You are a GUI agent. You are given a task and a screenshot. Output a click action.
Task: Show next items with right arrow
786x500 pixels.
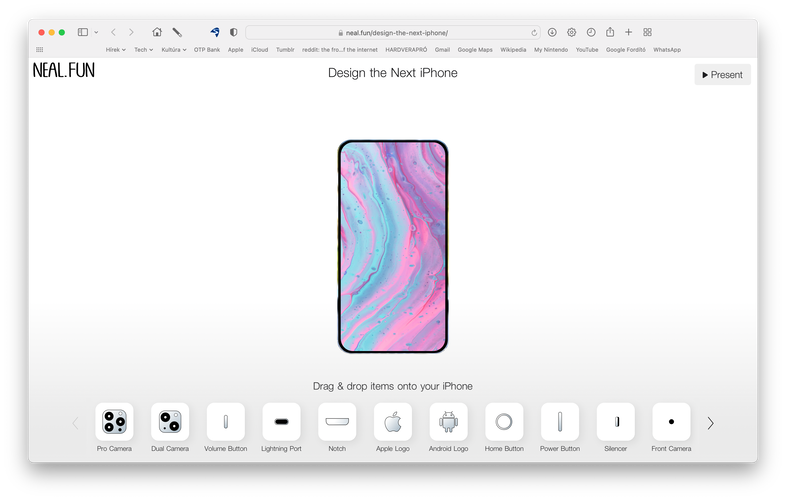pyautogui.click(x=710, y=423)
